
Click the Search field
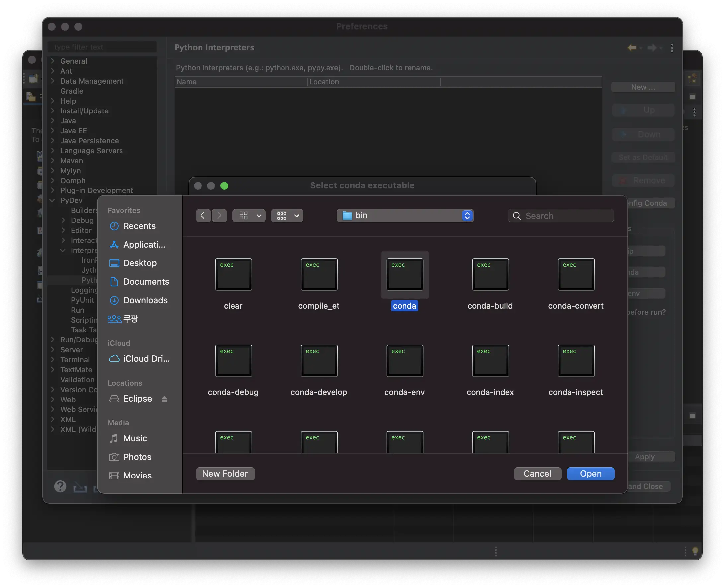(566, 216)
